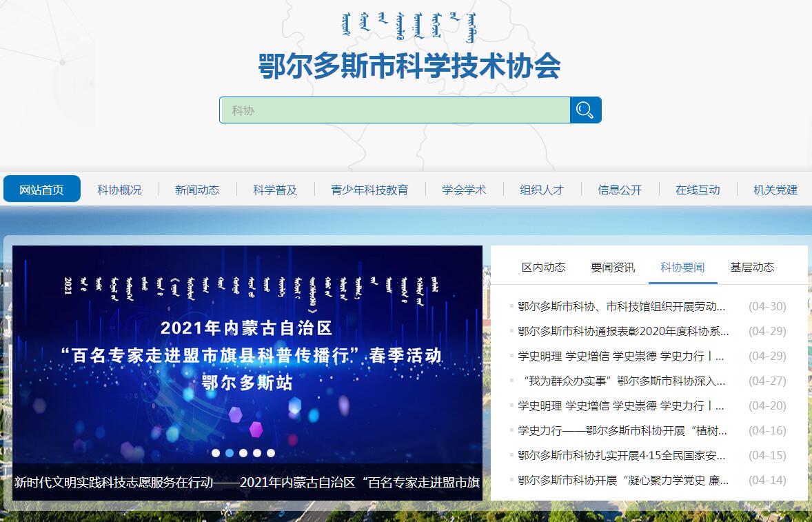
Task: Select the 基层动态 news tab
Action: point(752,268)
